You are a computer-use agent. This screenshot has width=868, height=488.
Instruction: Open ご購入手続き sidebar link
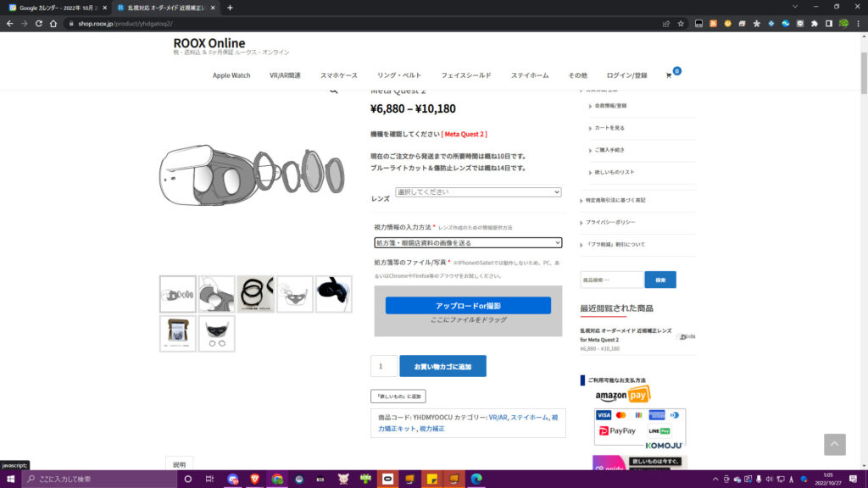click(x=609, y=150)
